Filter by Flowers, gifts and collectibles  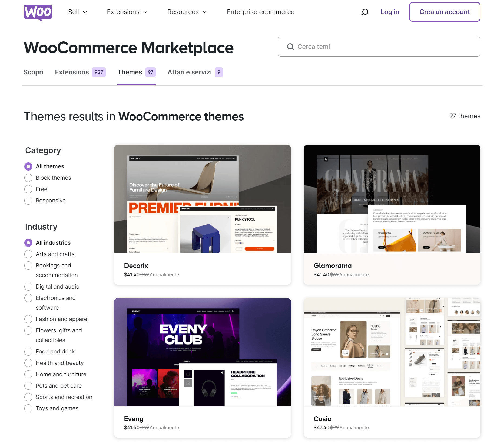(28, 330)
